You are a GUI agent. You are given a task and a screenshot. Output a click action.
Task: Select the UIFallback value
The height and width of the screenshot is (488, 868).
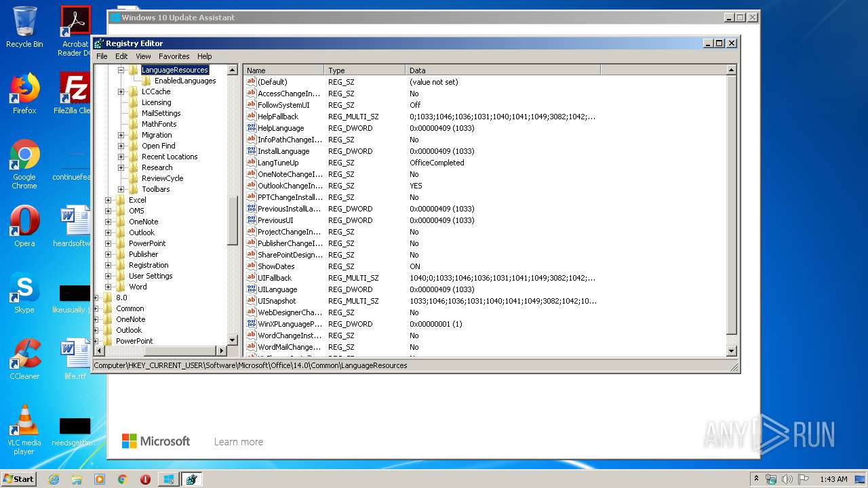(275, 278)
